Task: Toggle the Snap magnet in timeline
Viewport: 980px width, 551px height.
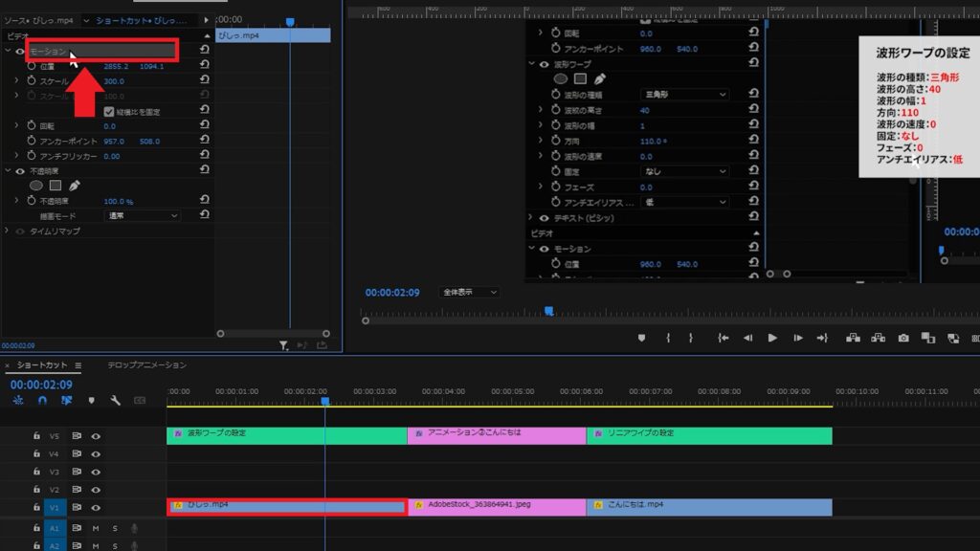Action: (x=42, y=401)
